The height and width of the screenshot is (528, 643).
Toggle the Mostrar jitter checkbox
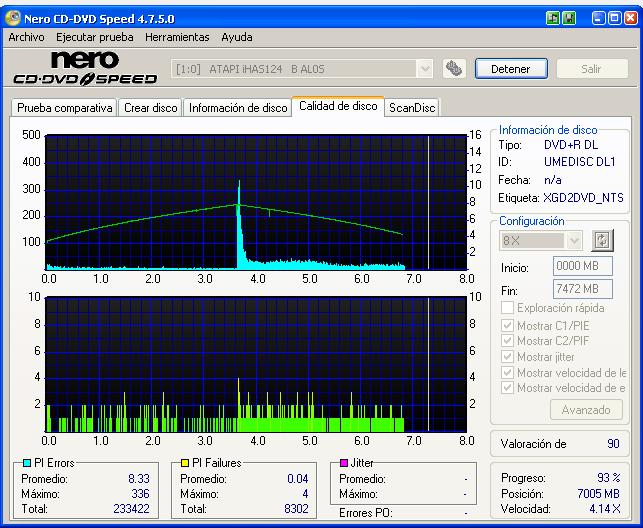tap(507, 356)
